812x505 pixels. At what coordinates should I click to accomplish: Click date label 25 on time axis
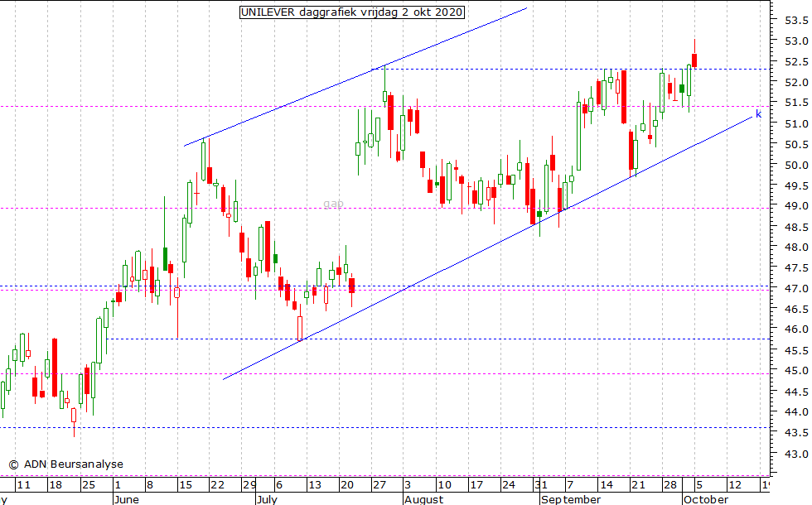[x=89, y=485]
